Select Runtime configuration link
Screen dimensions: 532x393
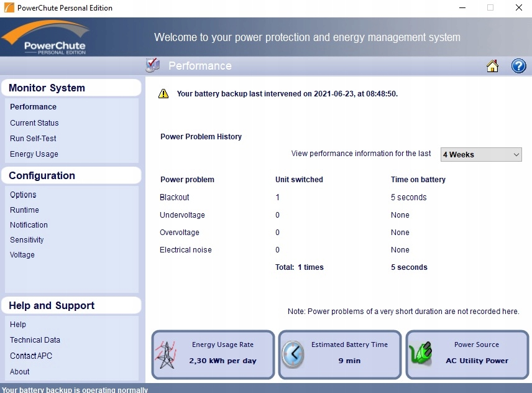24,210
